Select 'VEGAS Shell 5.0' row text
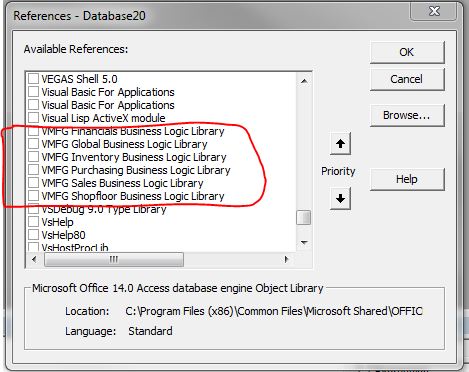The height and width of the screenshot is (372, 469). pyautogui.click(x=79, y=79)
